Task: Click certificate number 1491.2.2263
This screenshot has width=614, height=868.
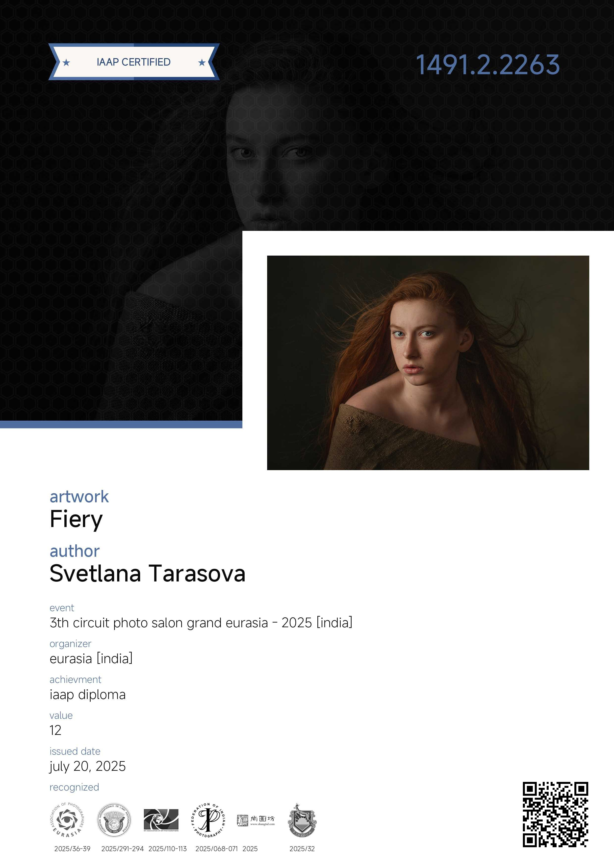Action: pyautogui.click(x=488, y=65)
